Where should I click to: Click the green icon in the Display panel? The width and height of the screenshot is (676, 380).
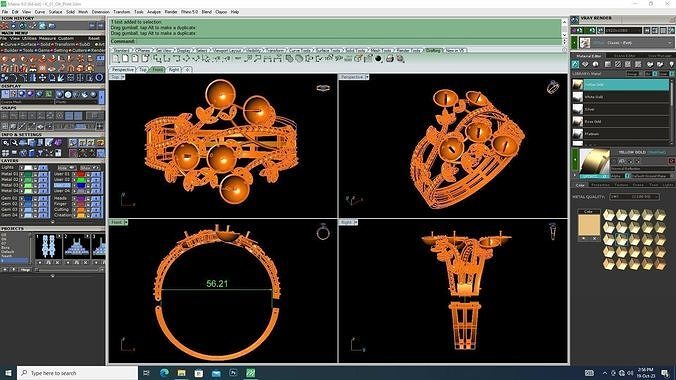click(x=48, y=94)
